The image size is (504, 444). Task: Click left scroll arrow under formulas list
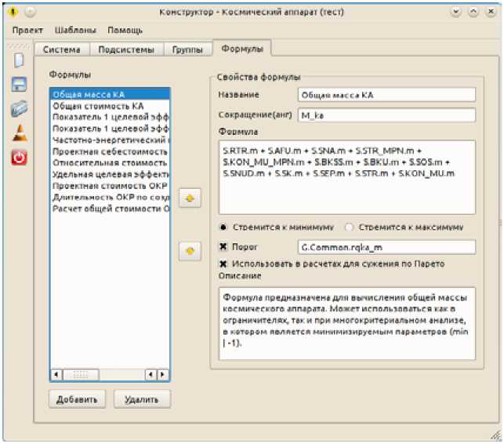click(56, 374)
